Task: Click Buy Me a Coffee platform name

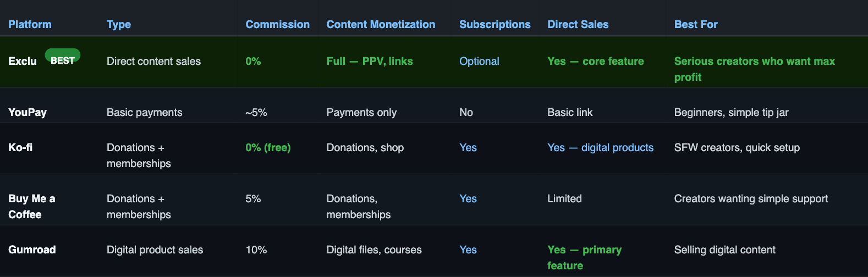Action: coord(32,206)
